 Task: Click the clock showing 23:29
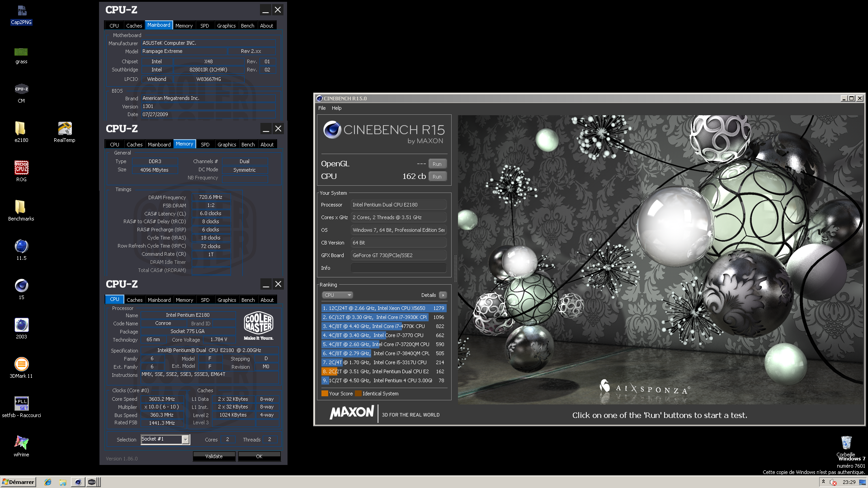(x=849, y=482)
